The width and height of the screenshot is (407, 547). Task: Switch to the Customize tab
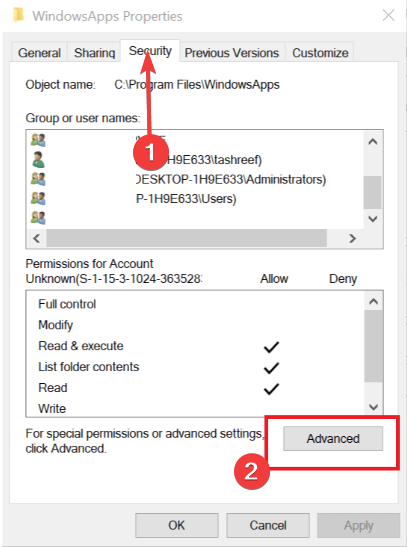click(320, 53)
